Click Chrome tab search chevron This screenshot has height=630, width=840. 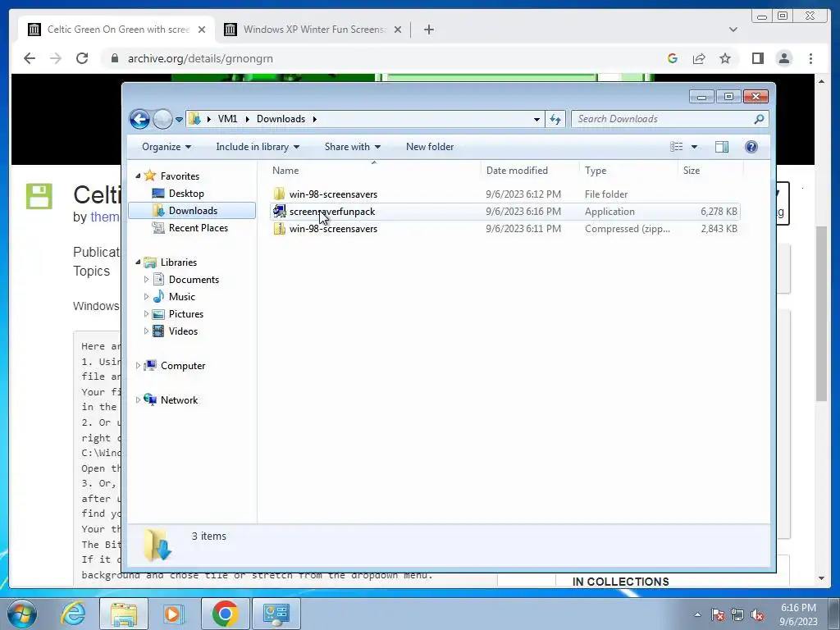(x=733, y=30)
